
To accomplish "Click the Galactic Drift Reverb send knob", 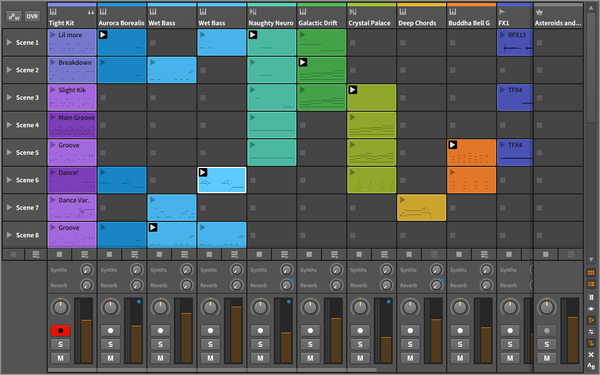I will 336,285.
